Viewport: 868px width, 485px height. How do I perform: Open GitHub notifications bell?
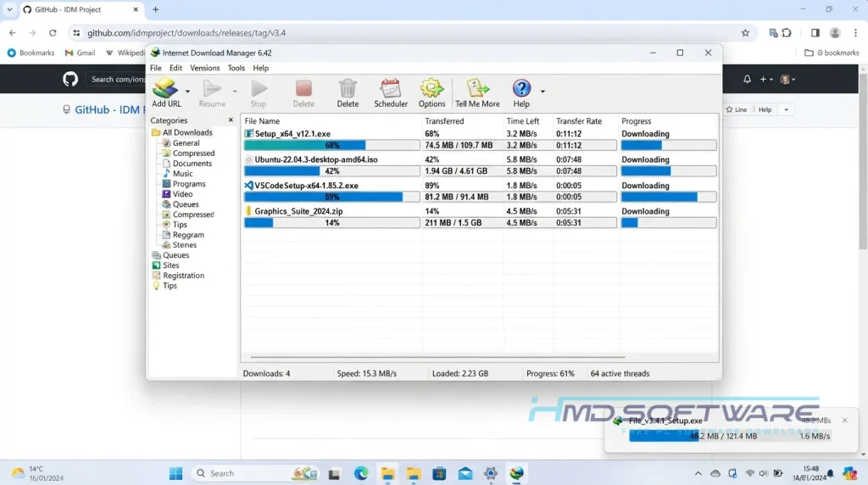[x=747, y=79]
